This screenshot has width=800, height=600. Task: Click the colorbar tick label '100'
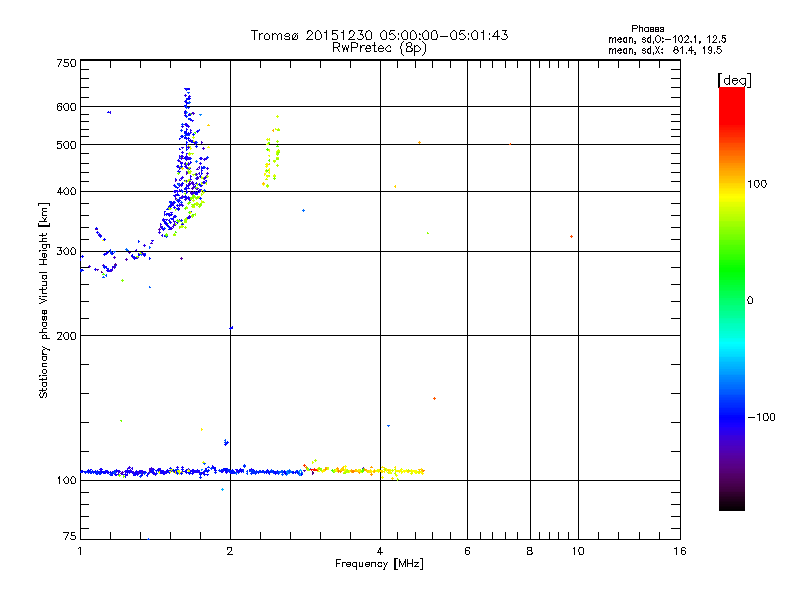tap(757, 184)
